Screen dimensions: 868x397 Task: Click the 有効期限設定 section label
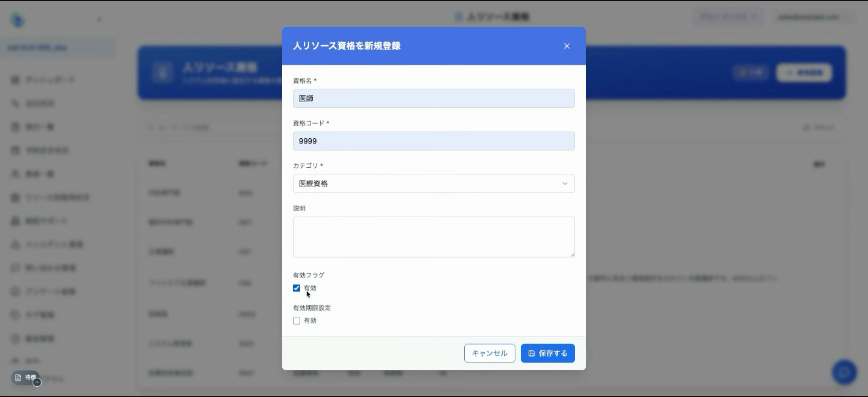tap(312, 308)
